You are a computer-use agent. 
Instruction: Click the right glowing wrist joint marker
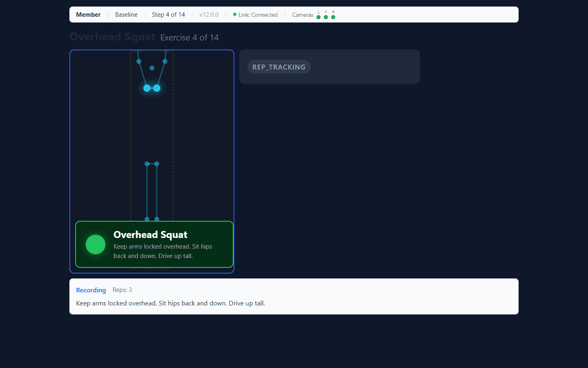pos(157,88)
